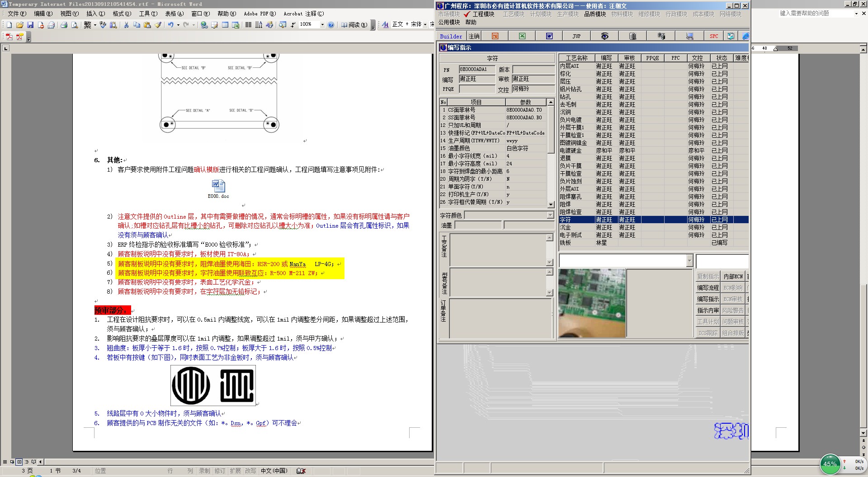The height and width of the screenshot is (477, 868).
Task: Click the PCB photo thumbnail
Action: 592,303
